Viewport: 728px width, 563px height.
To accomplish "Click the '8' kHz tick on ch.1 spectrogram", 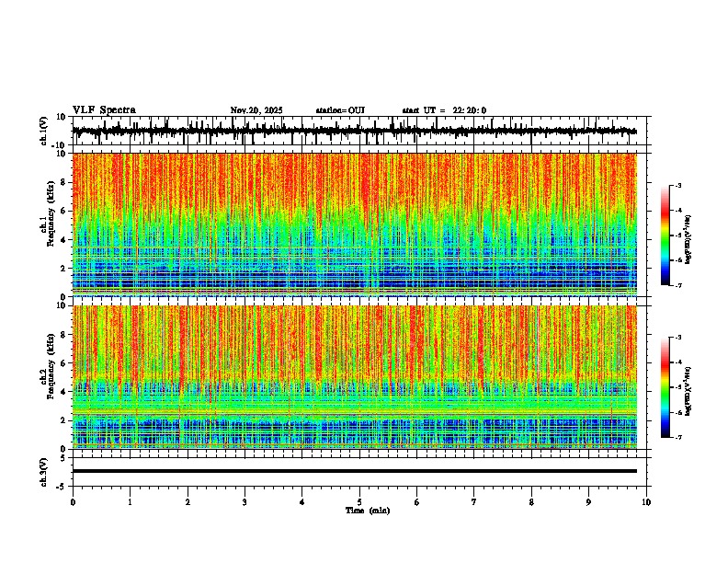I will point(63,182).
